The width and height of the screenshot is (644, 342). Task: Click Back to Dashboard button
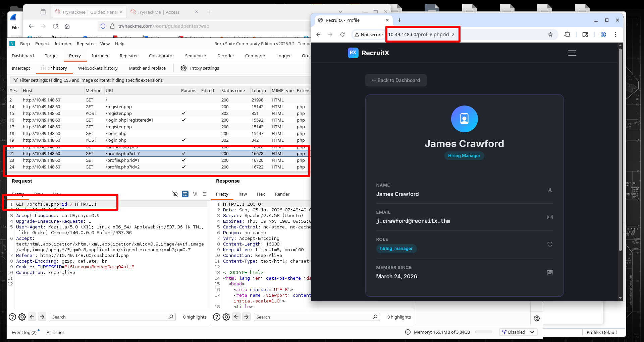coord(396,80)
